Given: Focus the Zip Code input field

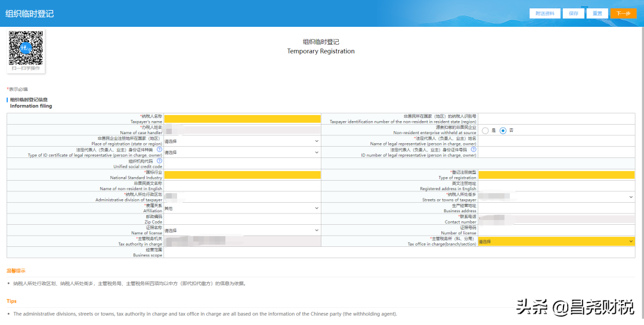Looking at the screenshot, I should pos(242,219).
